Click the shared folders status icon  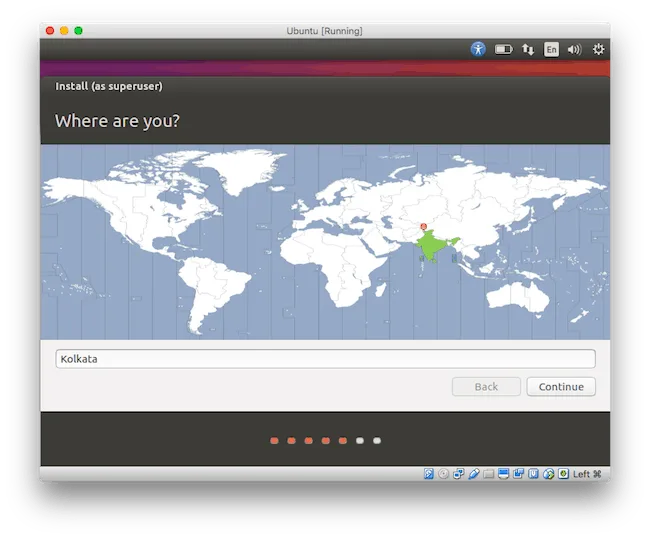click(x=489, y=474)
